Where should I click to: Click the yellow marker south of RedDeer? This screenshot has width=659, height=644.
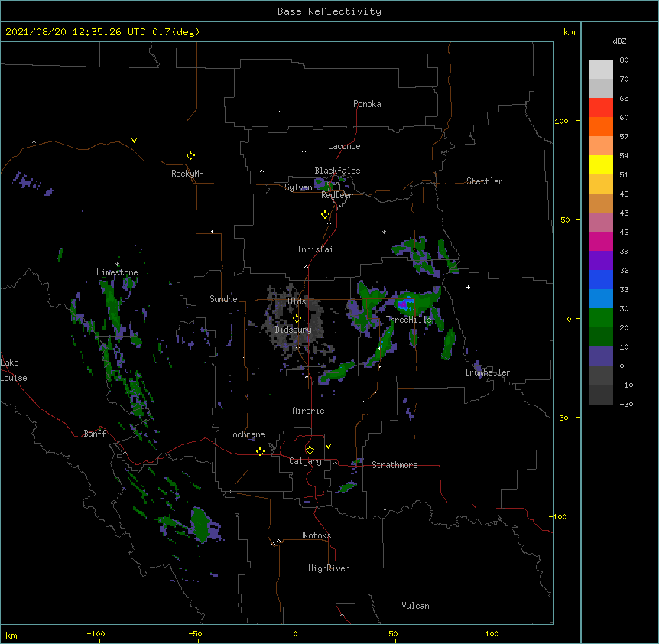pos(325,215)
